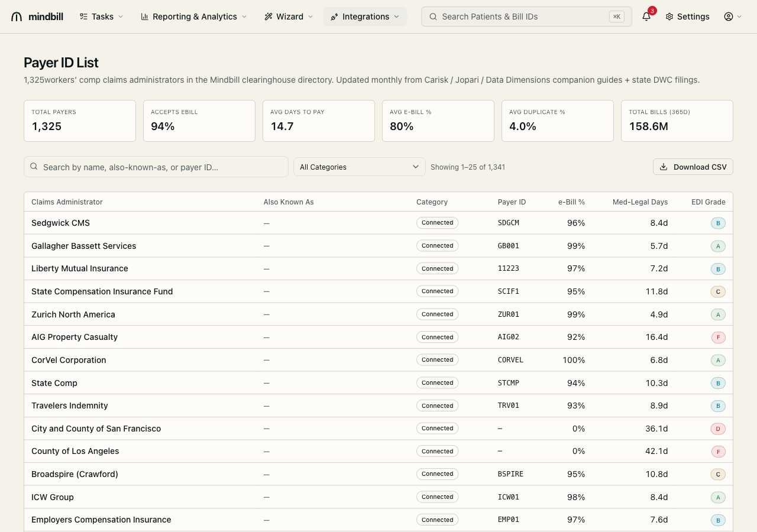Click the Showing 1–25 of 1,341 text
Viewport: 757px width, 532px height.
point(468,167)
